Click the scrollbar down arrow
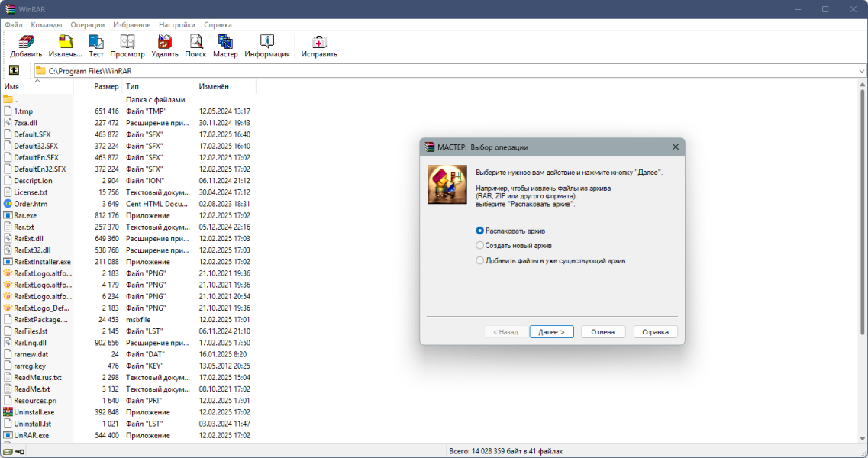The width and height of the screenshot is (868, 458). point(862,438)
